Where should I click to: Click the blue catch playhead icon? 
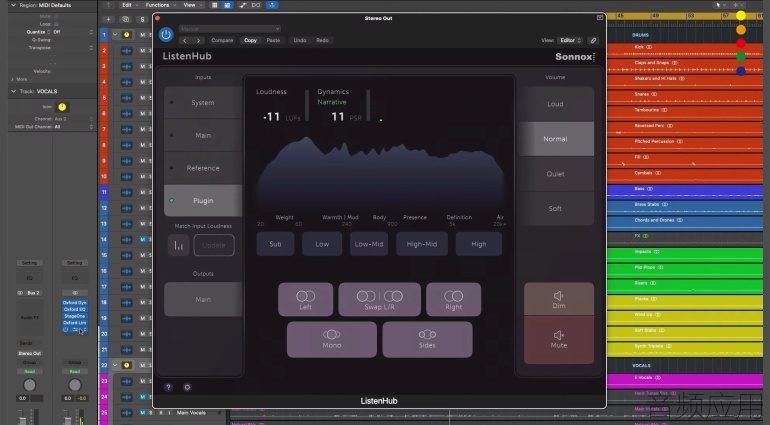point(272,5)
